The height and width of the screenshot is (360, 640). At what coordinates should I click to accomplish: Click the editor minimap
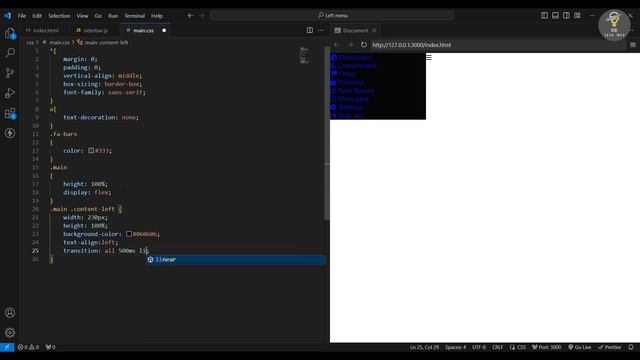[x=304, y=56]
